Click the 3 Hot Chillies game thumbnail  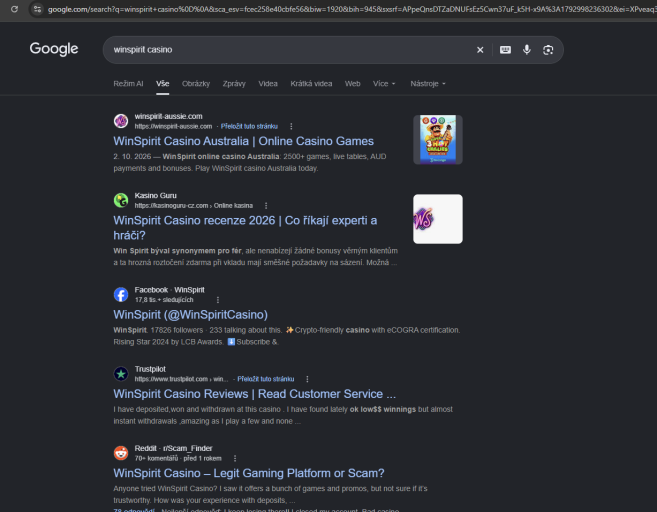[438, 140]
